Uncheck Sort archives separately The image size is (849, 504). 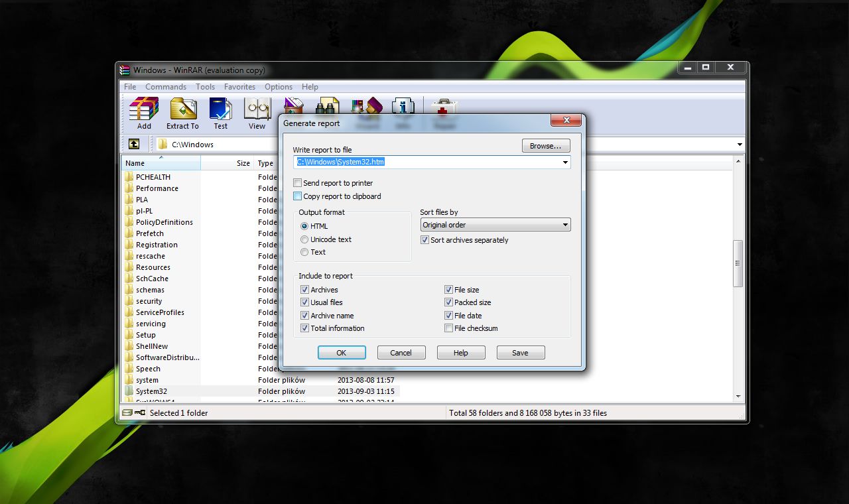coord(425,240)
